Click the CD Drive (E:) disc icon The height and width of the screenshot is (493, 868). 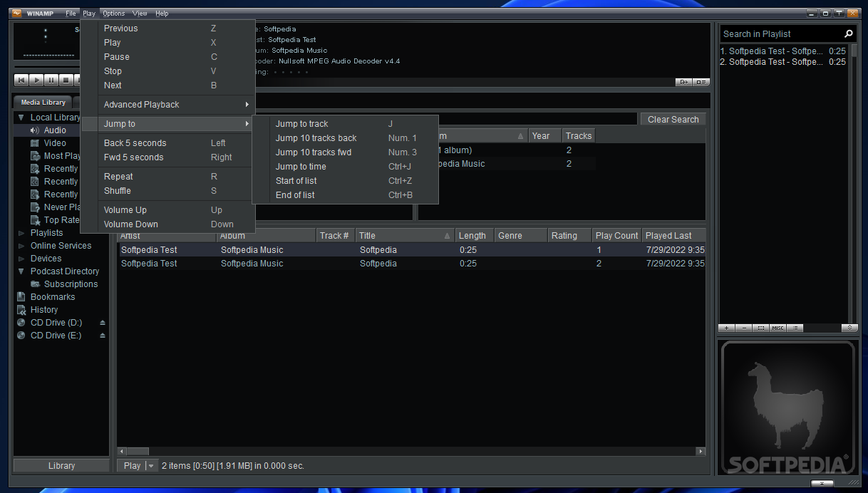click(21, 336)
